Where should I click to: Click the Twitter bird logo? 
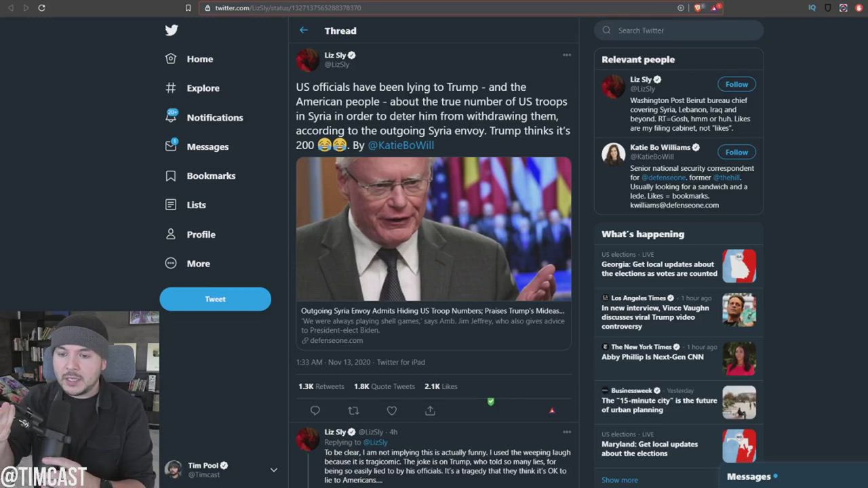point(172,30)
